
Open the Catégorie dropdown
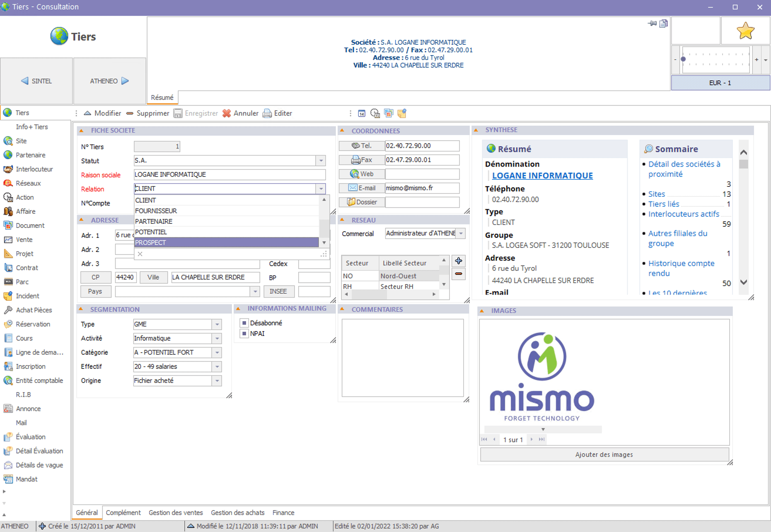217,353
